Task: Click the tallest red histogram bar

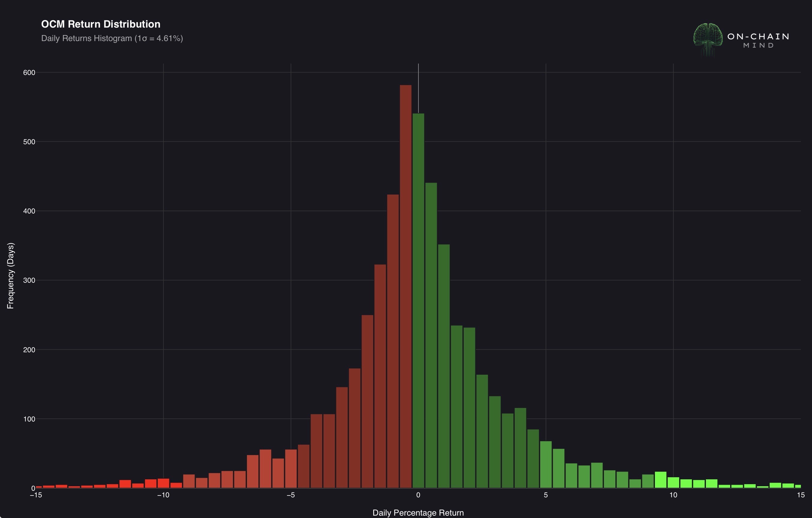Action: point(405,287)
